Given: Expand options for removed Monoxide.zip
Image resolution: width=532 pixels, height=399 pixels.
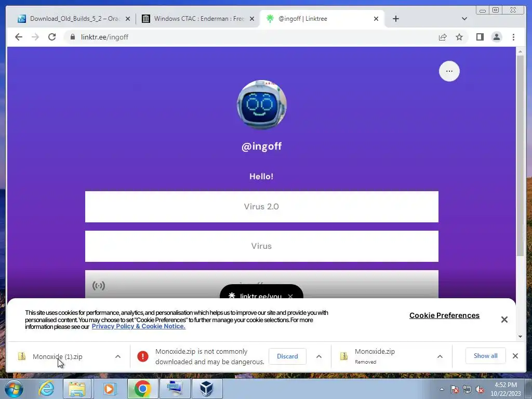Looking at the screenshot, I should point(440,356).
